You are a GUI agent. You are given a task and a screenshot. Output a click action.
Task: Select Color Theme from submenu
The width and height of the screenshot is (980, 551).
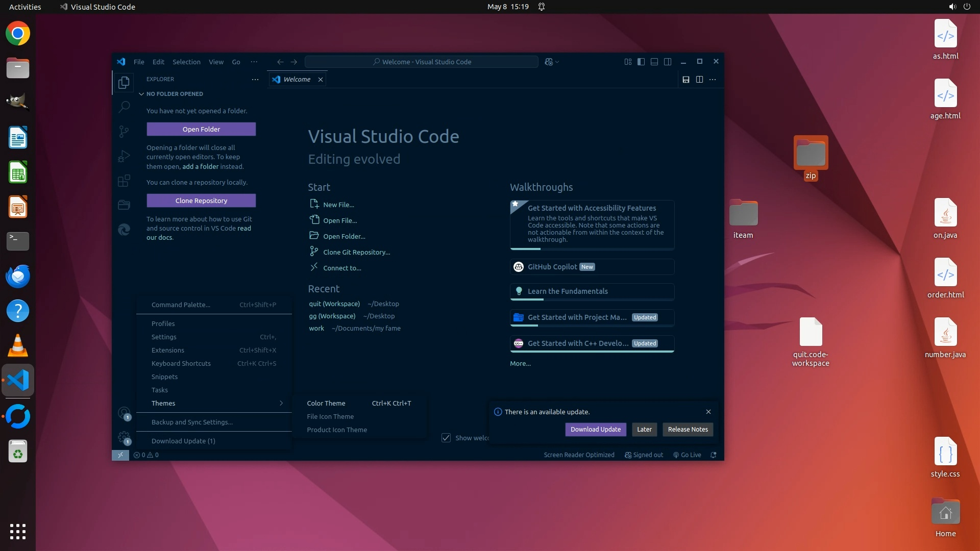(x=326, y=403)
